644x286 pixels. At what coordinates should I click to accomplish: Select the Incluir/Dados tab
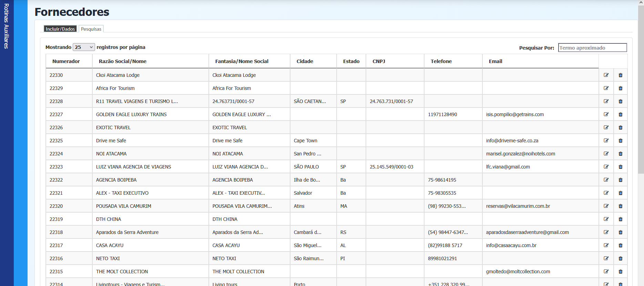tap(60, 29)
